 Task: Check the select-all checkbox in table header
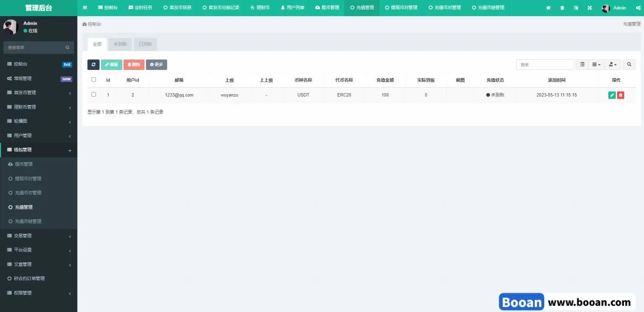(94, 80)
